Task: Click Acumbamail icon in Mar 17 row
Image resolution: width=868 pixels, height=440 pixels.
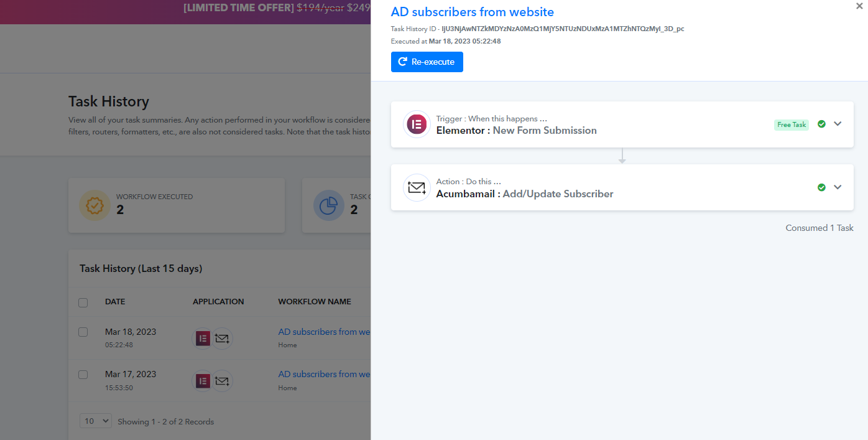Action: point(222,381)
